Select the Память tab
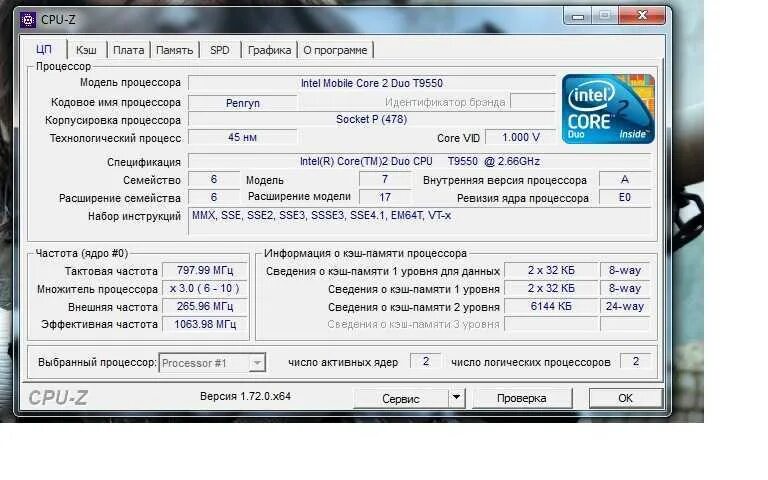Screen dimensions: 768x480 [x=174, y=50]
